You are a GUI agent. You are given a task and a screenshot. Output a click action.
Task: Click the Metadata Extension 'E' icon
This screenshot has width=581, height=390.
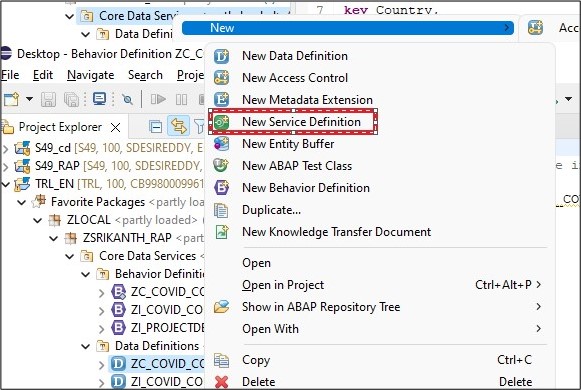click(x=221, y=100)
